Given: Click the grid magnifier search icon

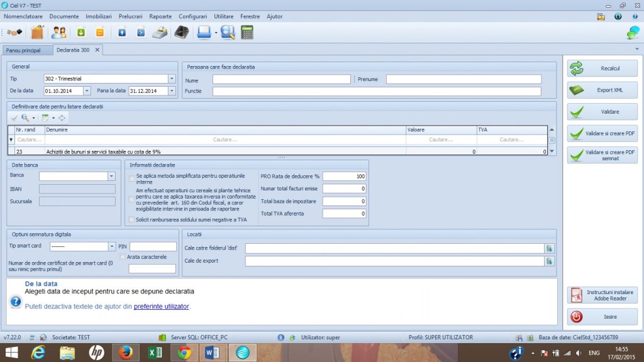Looking at the screenshot, I should click(25, 118).
